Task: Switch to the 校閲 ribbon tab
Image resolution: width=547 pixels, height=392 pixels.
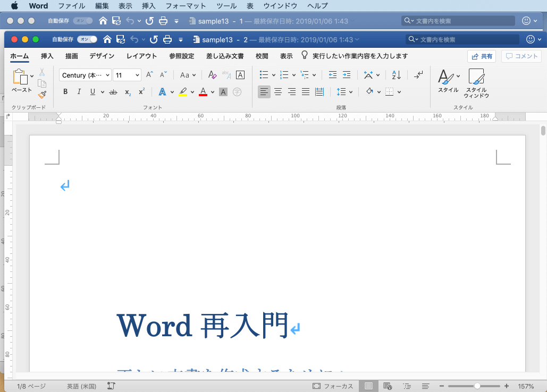Action: (x=262, y=56)
